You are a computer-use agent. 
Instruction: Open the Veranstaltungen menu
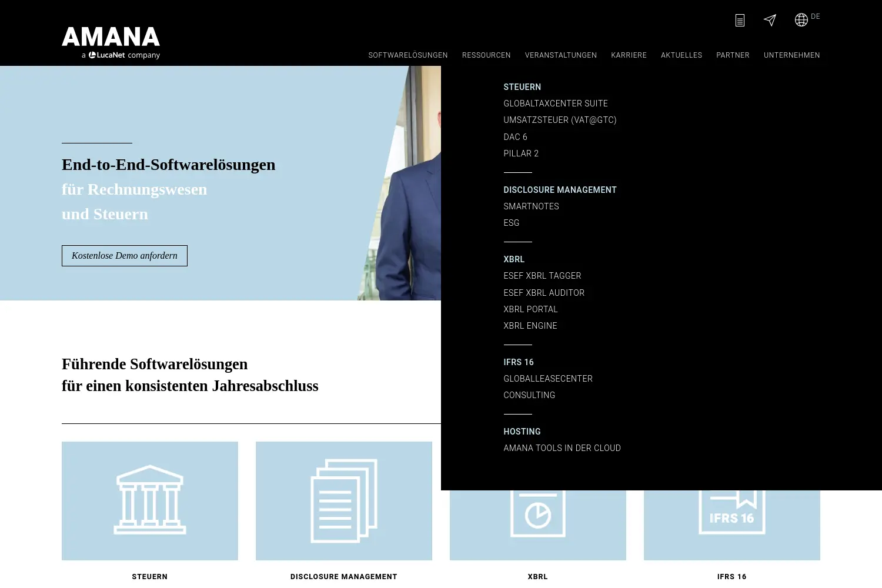pos(561,55)
